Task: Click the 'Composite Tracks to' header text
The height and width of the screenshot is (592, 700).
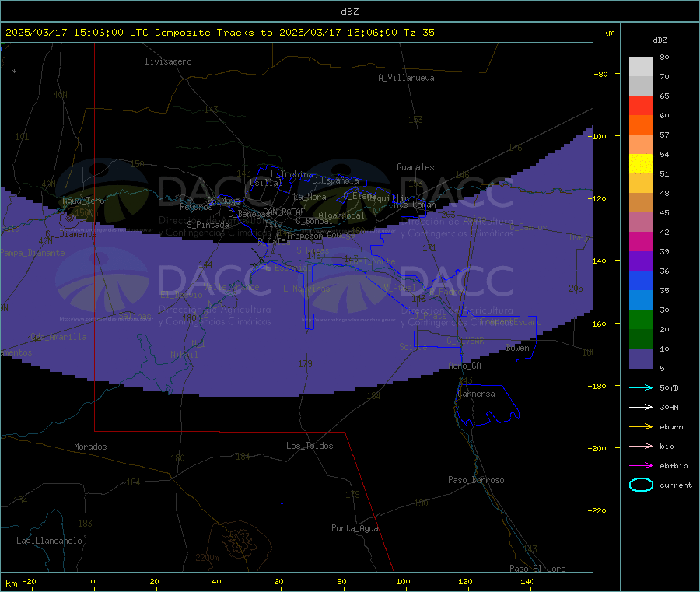Action: pos(214,33)
